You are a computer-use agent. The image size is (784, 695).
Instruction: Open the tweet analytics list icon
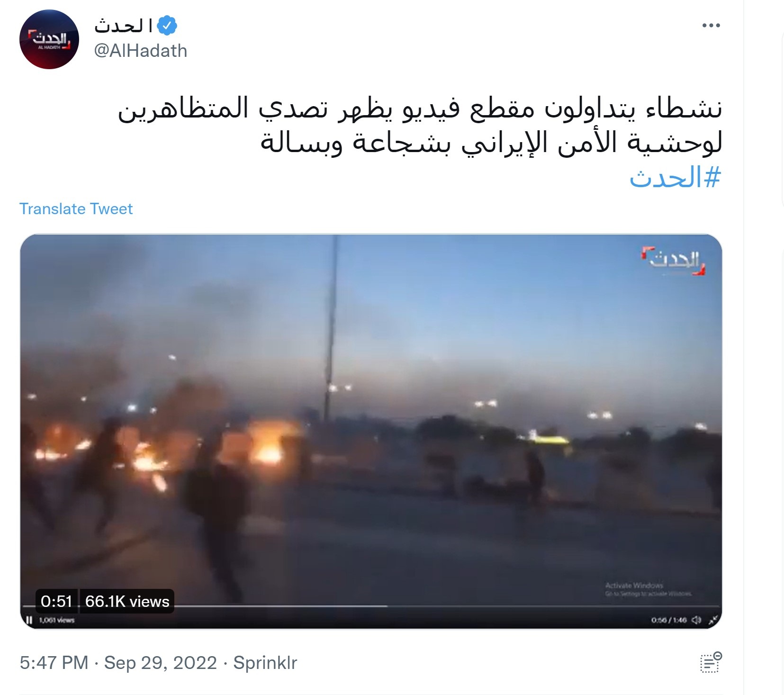[711, 662]
